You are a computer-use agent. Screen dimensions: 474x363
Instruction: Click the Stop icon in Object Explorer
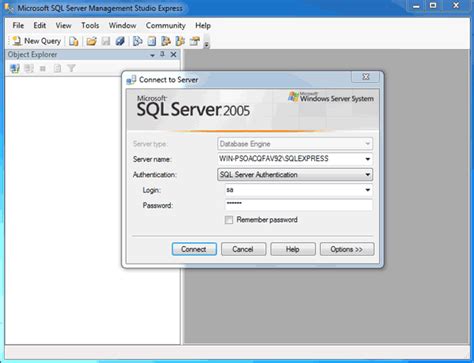[x=43, y=69]
